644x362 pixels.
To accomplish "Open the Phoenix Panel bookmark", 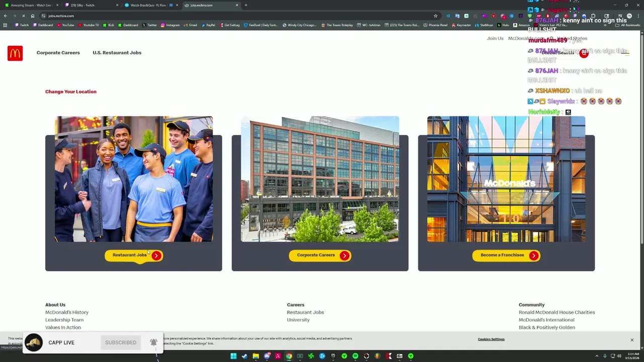I will [x=435, y=25].
